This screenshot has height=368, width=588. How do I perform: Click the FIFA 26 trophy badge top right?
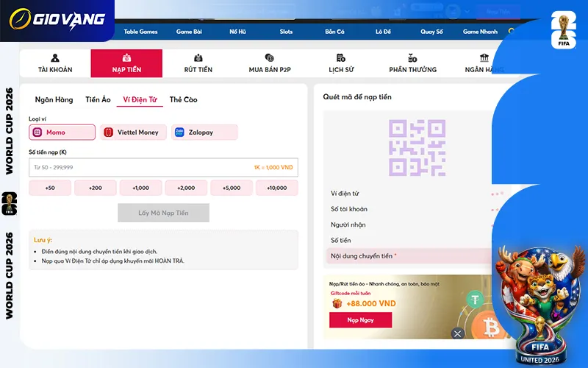[564, 30]
